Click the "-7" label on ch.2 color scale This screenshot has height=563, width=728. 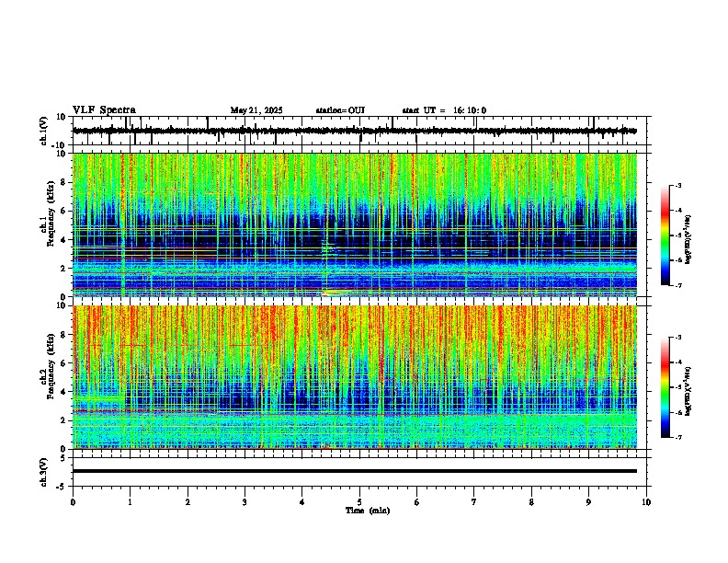coord(678,437)
